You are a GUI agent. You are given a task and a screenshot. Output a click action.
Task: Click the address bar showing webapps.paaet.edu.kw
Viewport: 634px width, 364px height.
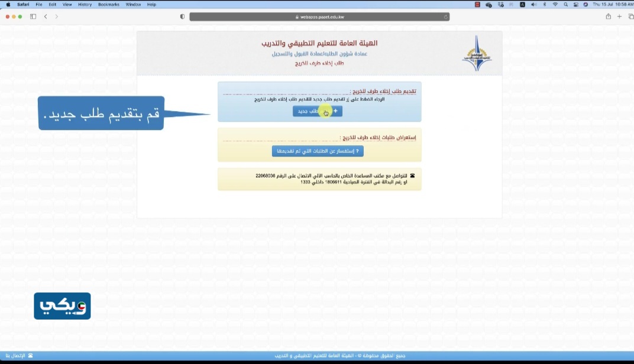319,17
